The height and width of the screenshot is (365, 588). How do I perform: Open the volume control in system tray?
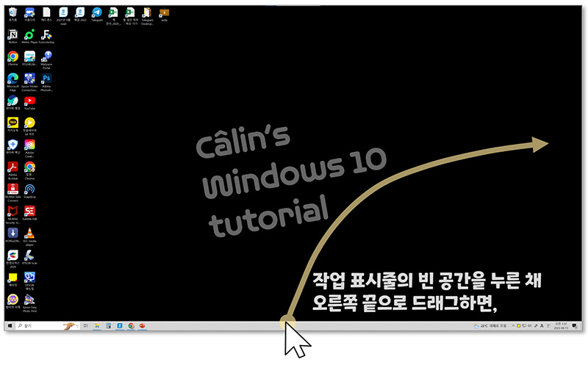click(529, 326)
